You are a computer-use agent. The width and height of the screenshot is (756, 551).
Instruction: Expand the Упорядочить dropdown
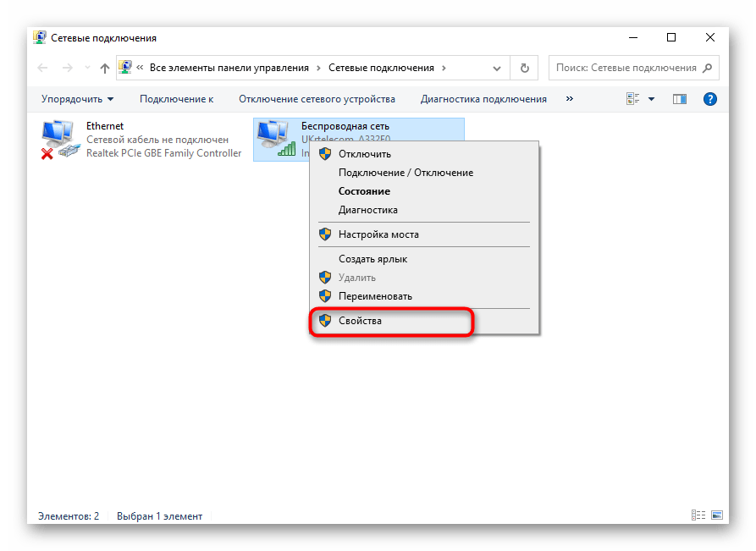pos(77,99)
